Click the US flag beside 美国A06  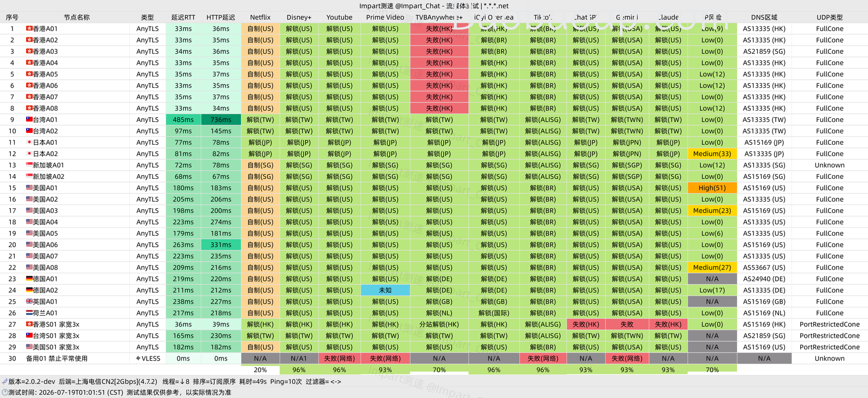[x=29, y=245]
